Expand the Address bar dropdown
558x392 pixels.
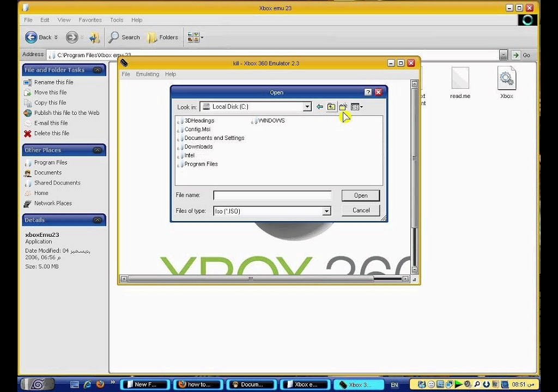503,55
